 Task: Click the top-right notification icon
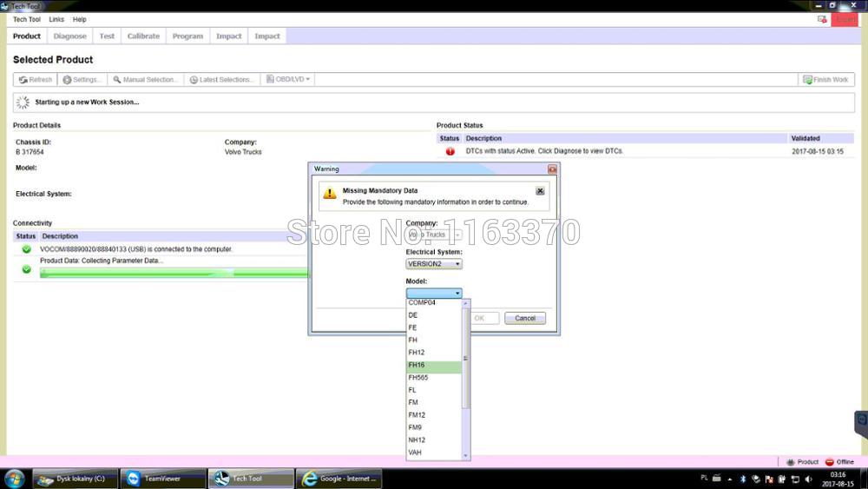[x=822, y=19]
